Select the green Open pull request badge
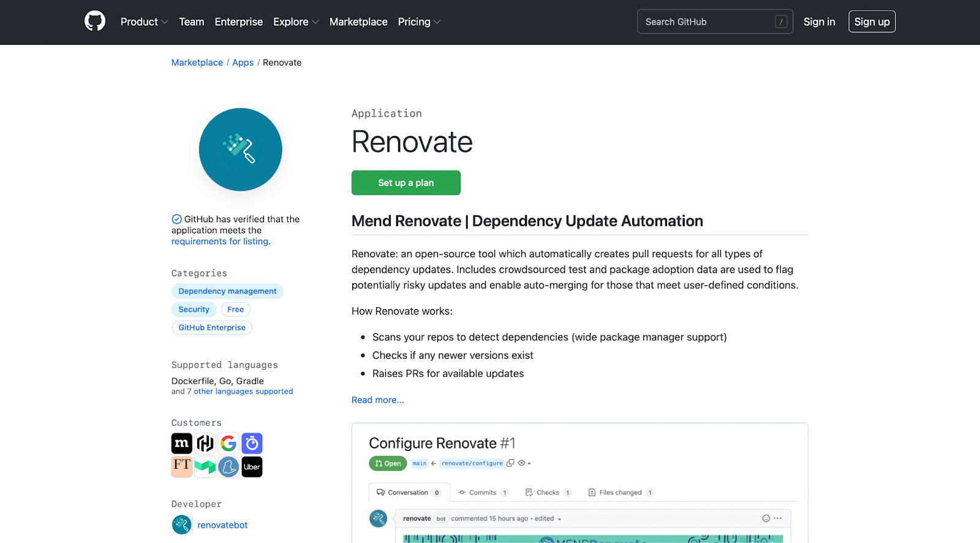This screenshot has width=980, height=543. [x=388, y=463]
